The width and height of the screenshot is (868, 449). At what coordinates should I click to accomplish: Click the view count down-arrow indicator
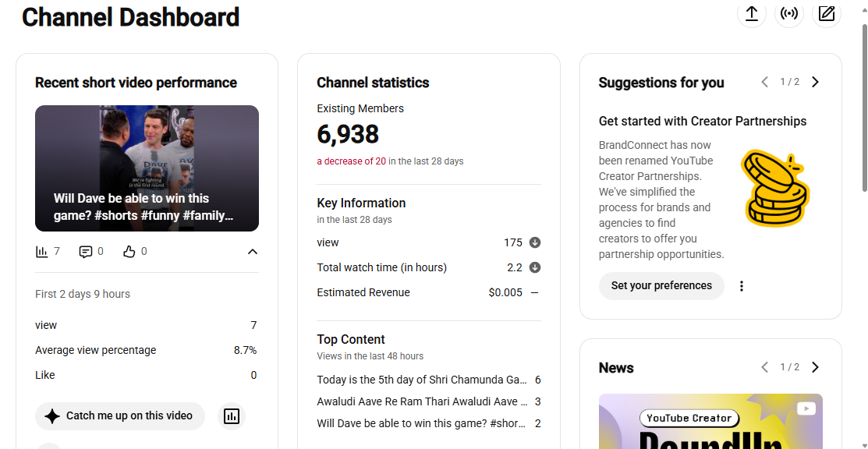[535, 242]
